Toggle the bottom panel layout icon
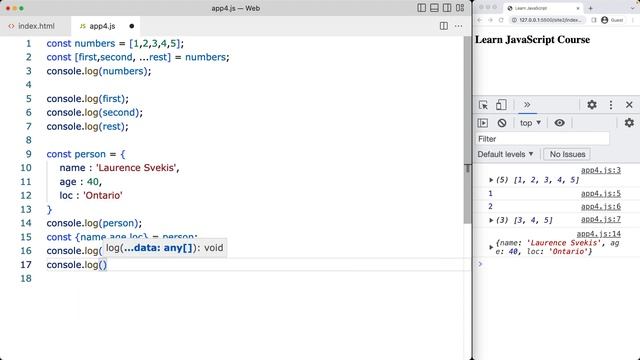Viewport: 640px width, 360px height. pos(434,8)
